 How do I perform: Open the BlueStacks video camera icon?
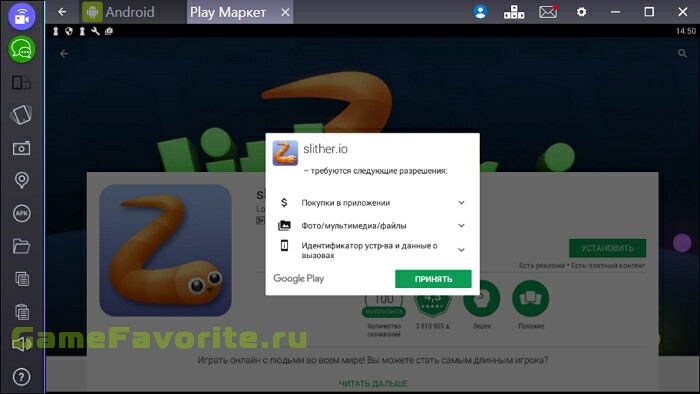click(x=21, y=17)
